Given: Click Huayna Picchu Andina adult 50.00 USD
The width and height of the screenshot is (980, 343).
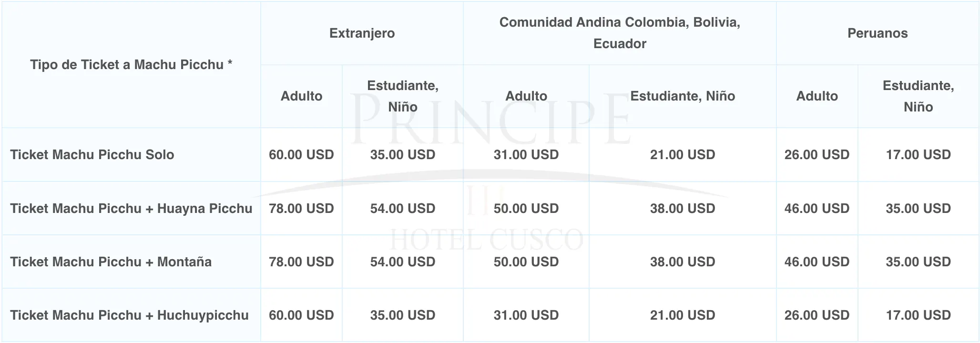Looking at the screenshot, I should click(x=526, y=208).
